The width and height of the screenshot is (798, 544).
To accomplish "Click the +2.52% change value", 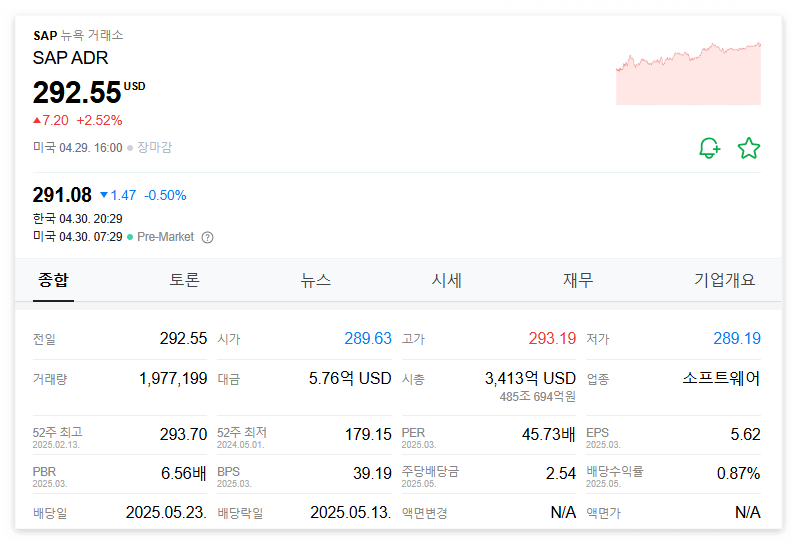I will pos(99,121).
